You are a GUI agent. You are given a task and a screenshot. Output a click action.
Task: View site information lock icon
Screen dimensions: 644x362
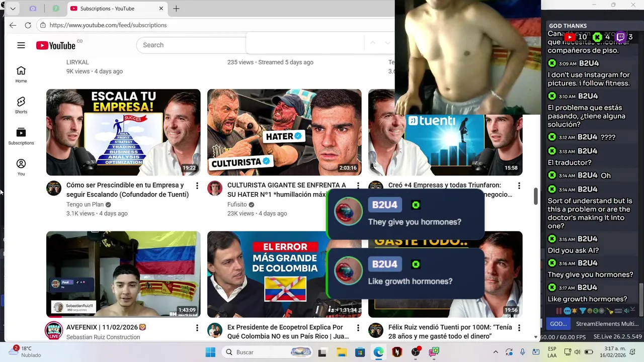pos(43,25)
